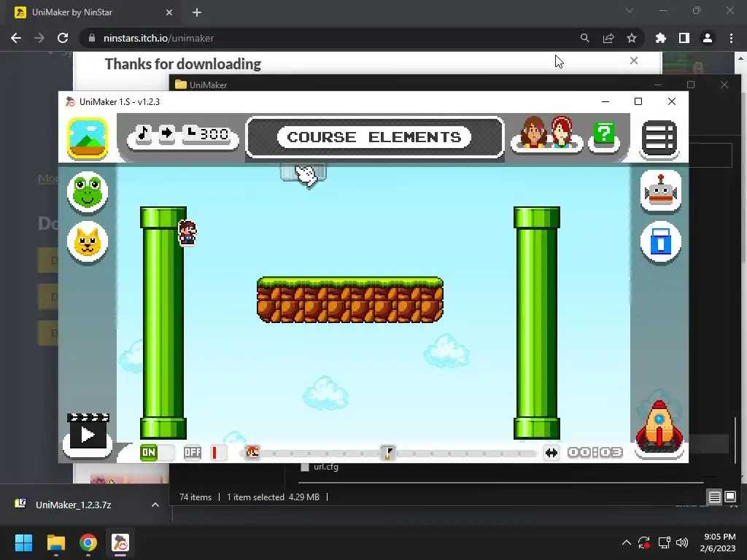
Task: Switch Explorer to large icons view
Action: pos(730,497)
